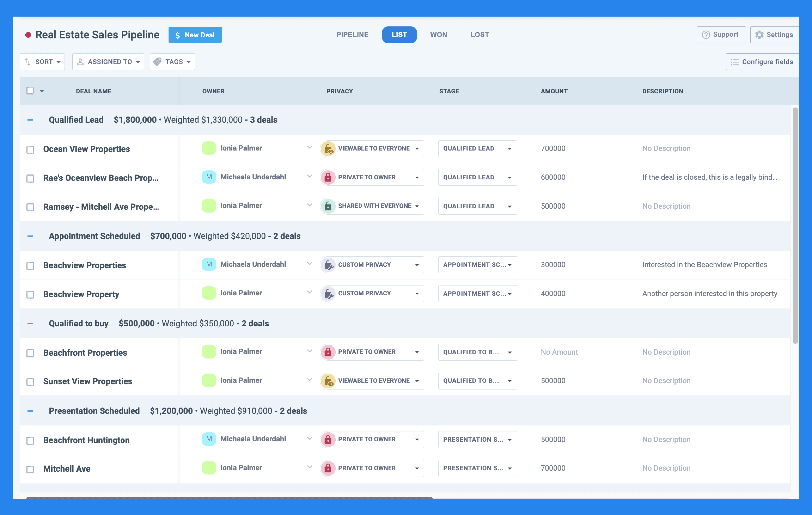The width and height of the screenshot is (812, 515).
Task: Open stage dropdown for Rae's Oceanview Beach deal
Action: click(x=478, y=177)
